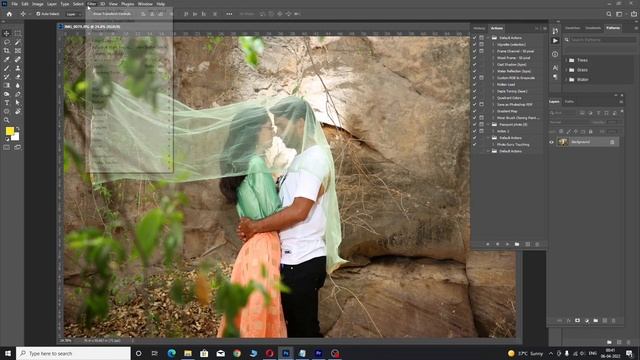Viewport: 640px width, 360px height.
Task: Play the selected action
Action: (507, 244)
